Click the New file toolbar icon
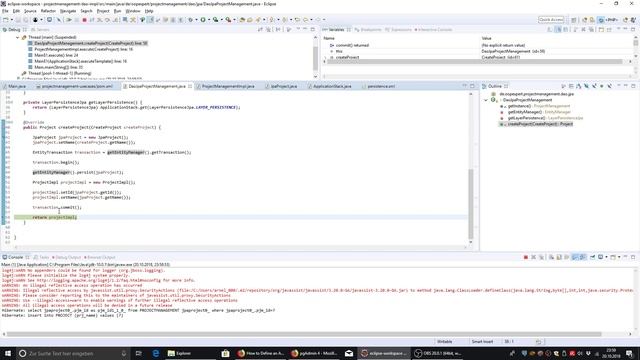640x360 pixels. tap(6, 20)
